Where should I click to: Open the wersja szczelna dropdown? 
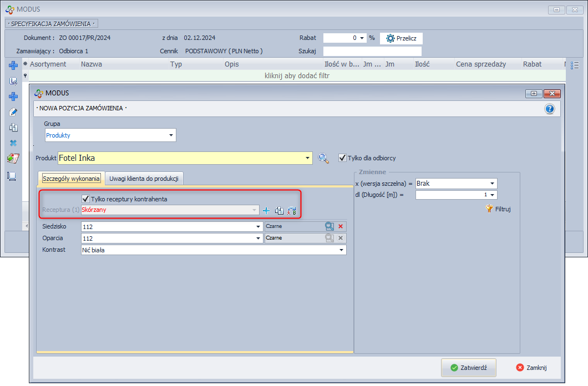492,184
